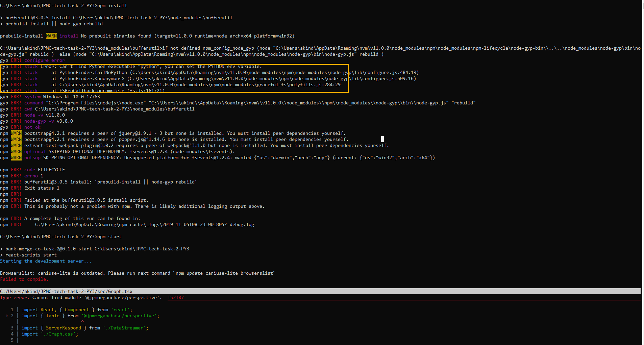
Task: Open the Graph.tsx file path header
Action: coord(66,291)
